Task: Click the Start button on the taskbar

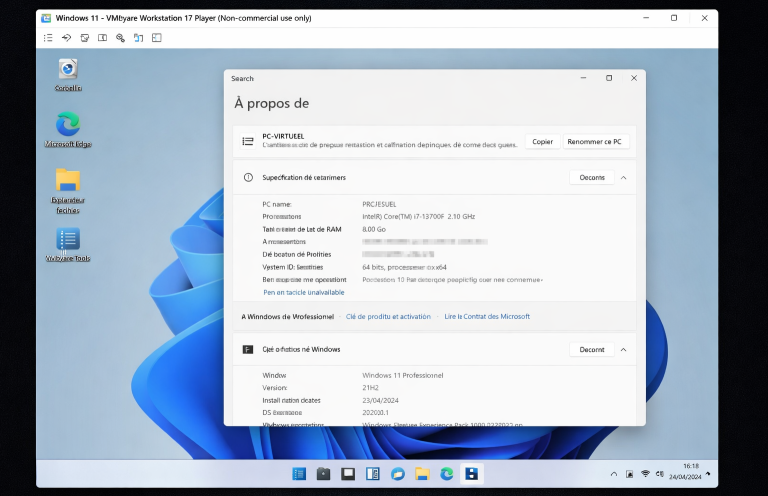Action: pos(299,473)
